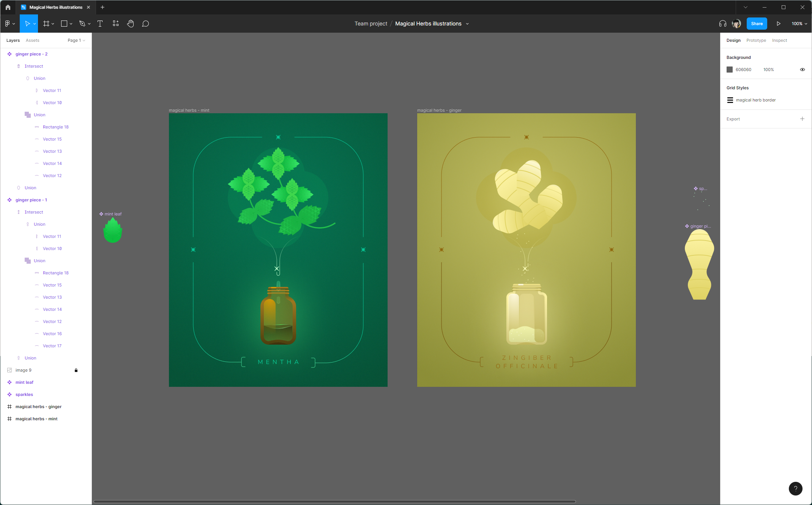Select the mint leaf layer
Screen dimensions: 812x505
(x=24, y=382)
